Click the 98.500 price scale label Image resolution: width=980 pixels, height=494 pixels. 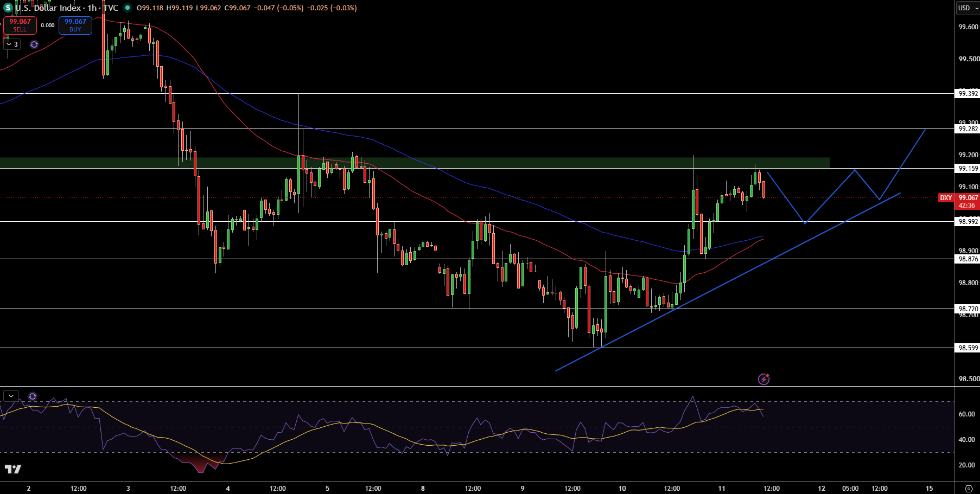pyautogui.click(x=969, y=379)
